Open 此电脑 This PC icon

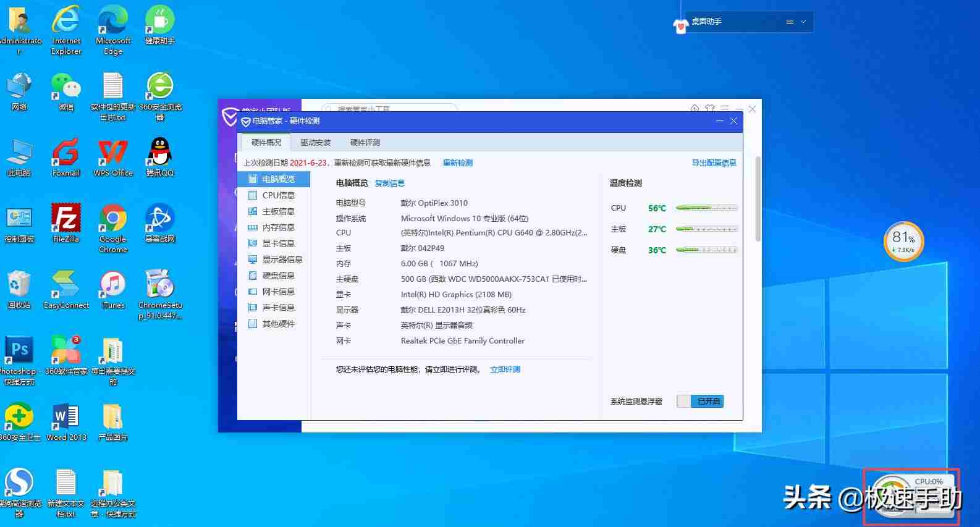pos(19,158)
